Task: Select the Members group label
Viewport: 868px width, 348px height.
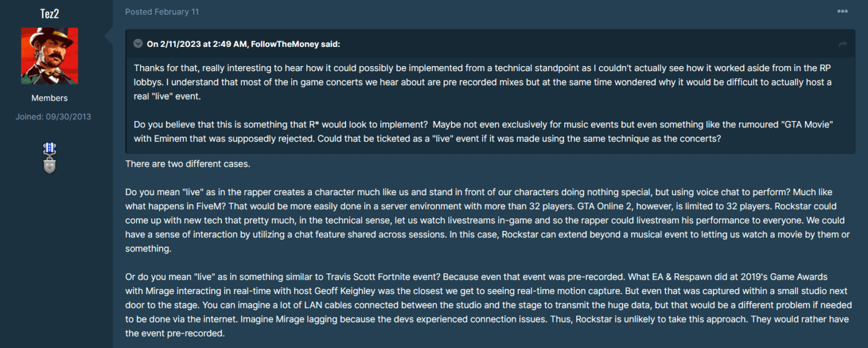Action: (x=50, y=98)
